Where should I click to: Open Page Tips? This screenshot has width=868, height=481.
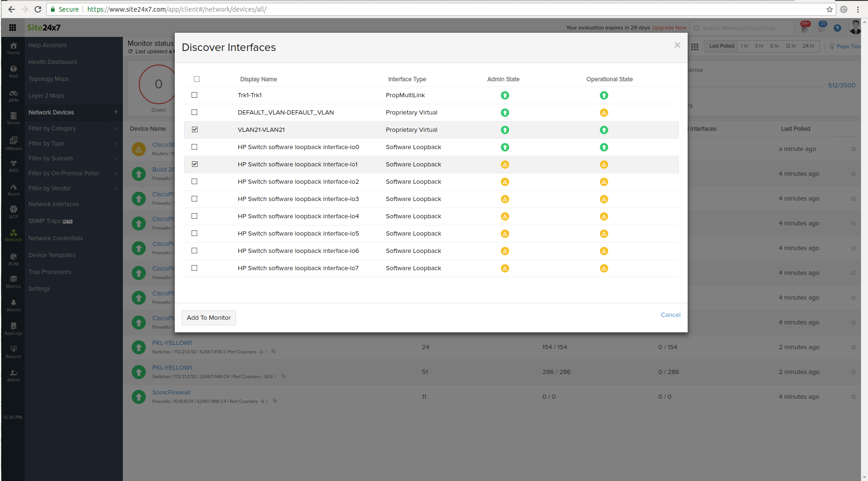pos(845,46)
